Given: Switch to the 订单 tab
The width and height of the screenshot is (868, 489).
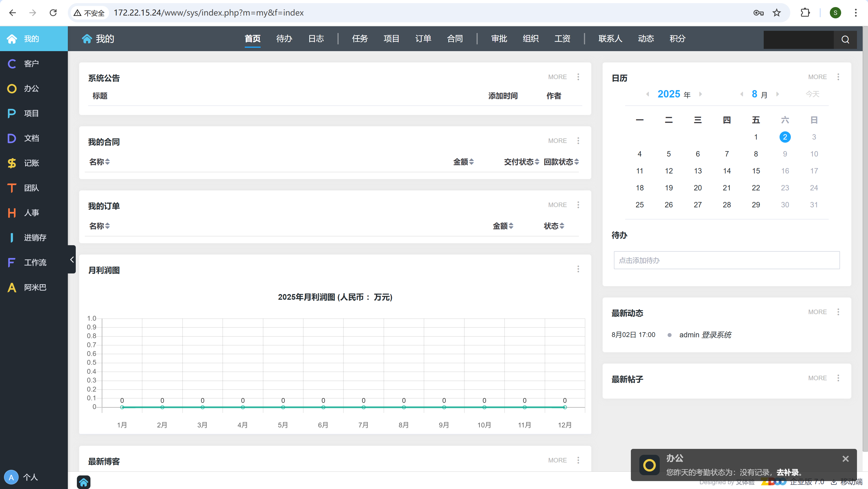Looking at the screenshot, I should click(423, 39).
